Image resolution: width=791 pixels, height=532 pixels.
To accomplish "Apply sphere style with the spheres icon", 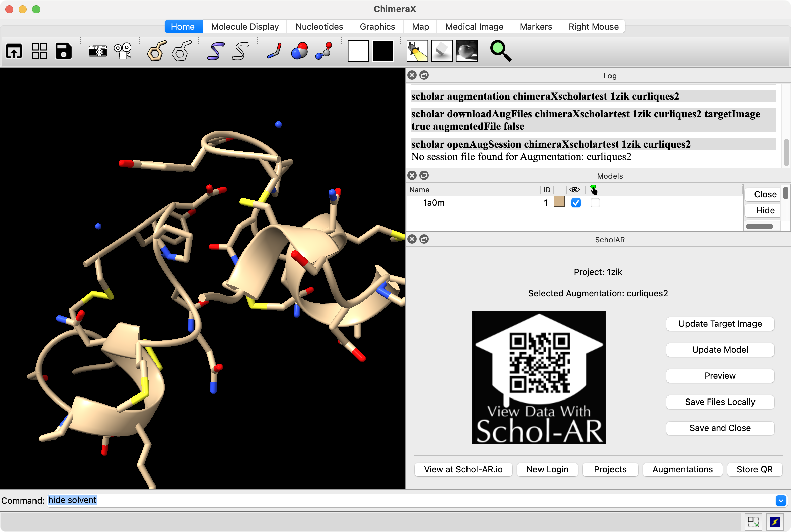I will pos(299,51).
